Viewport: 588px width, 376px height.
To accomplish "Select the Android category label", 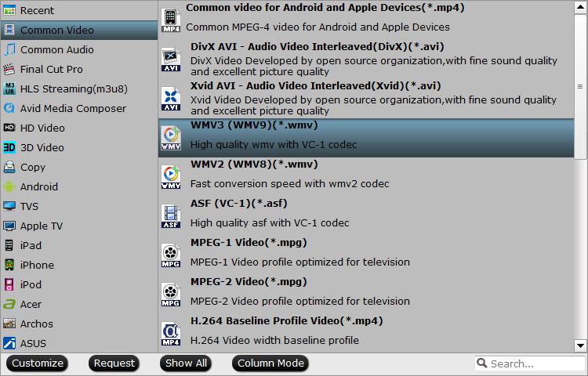I will click(39, 187).
